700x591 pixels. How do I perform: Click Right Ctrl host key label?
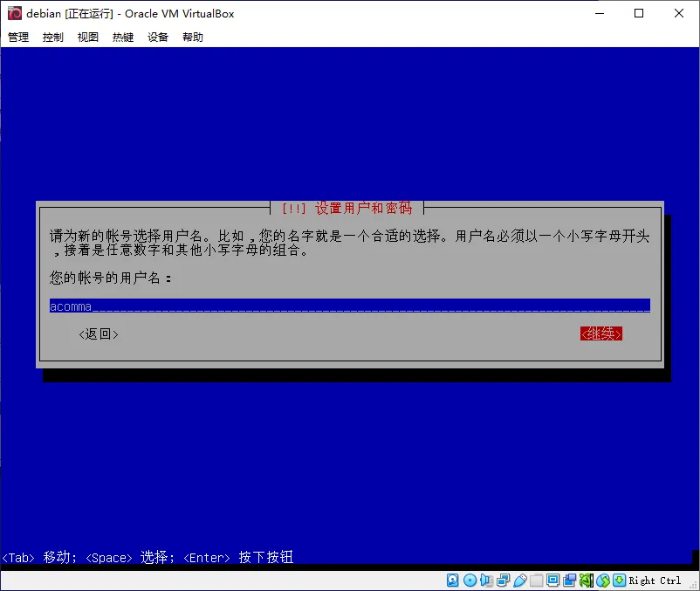pos(655,581)
